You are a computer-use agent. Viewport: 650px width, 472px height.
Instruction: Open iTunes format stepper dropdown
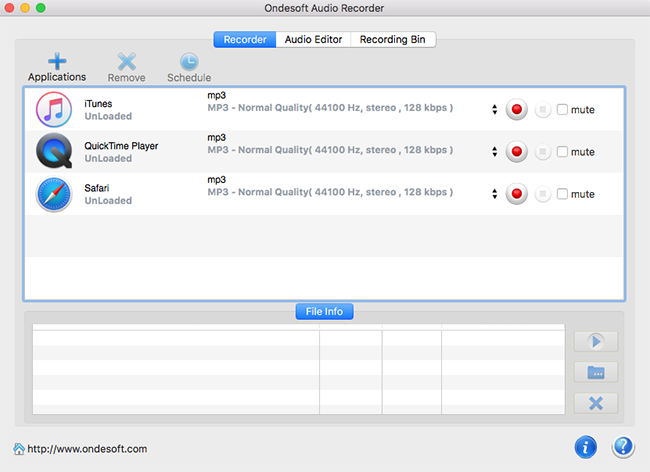[x=495, y=109]
